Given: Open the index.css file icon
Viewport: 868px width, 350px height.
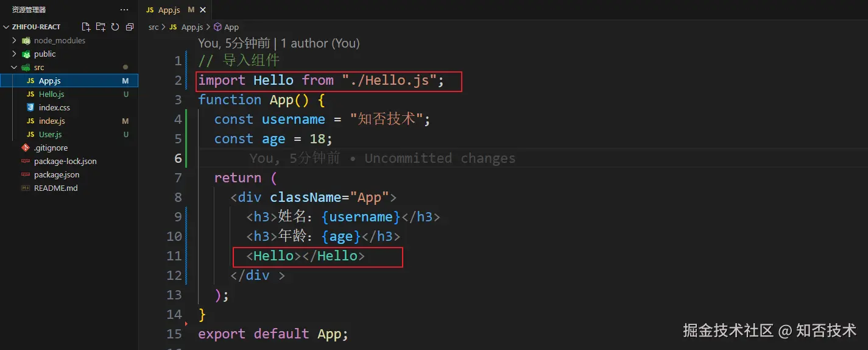Looking at the screenshot, I should coord(30,107).
